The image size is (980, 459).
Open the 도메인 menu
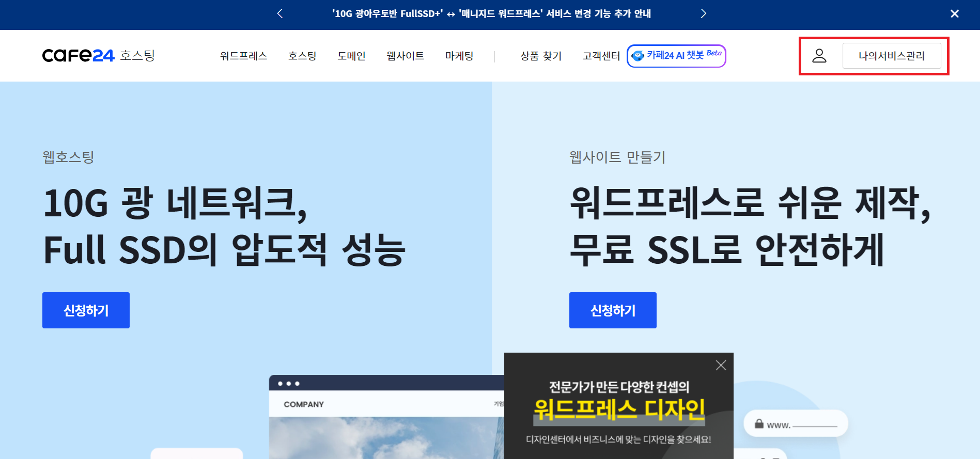click(x=351, y=56)
